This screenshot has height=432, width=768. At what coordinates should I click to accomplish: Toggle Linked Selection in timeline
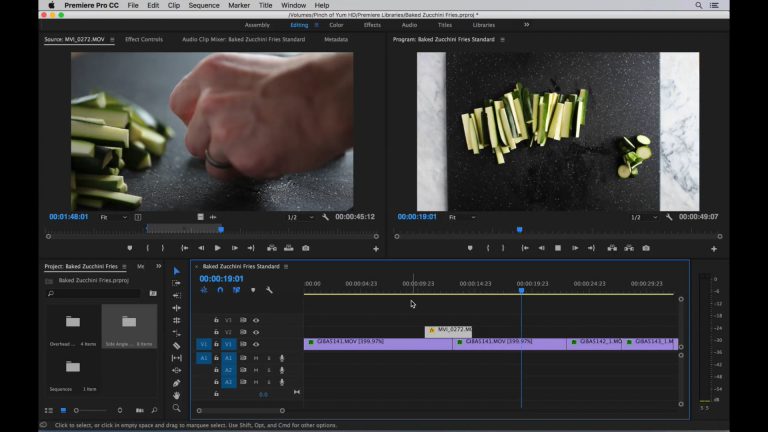(236, 290)
